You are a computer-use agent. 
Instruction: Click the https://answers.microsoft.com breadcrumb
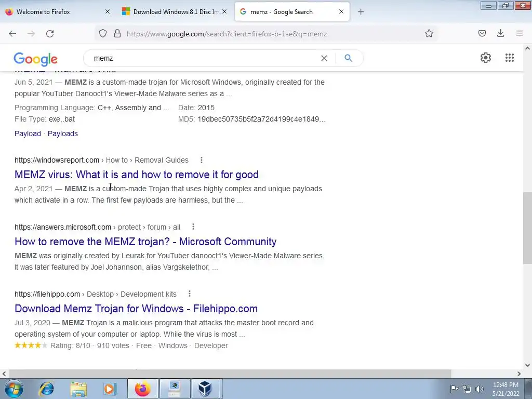pyautogui.click(x=63, y=227)
